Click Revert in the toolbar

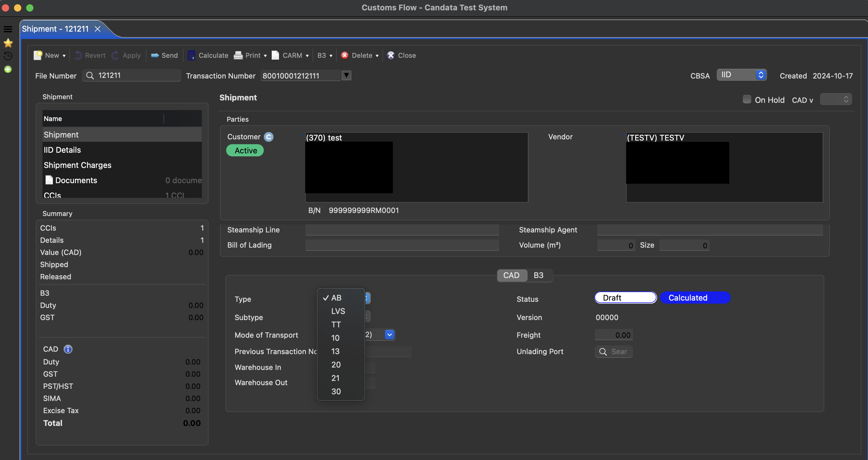pos(90,55)
